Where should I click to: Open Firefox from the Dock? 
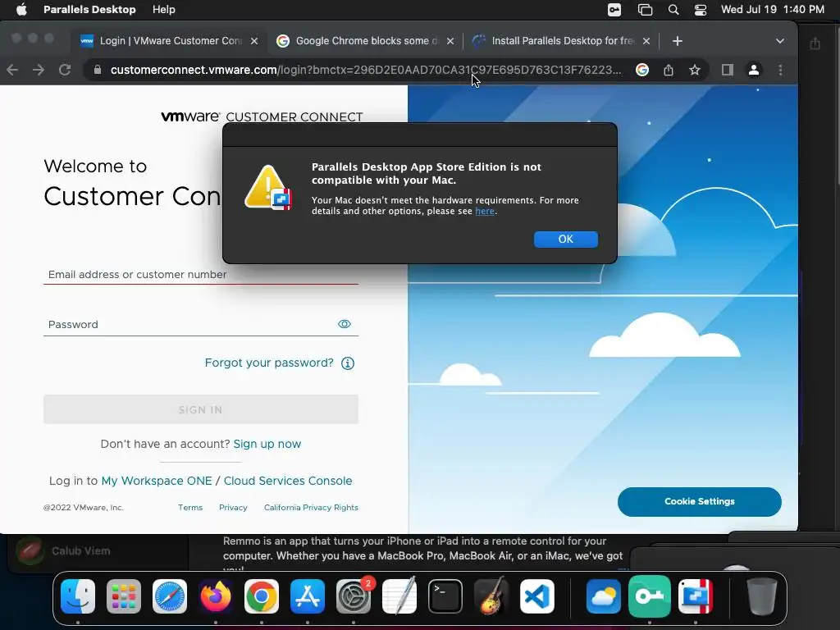point(216,596)
